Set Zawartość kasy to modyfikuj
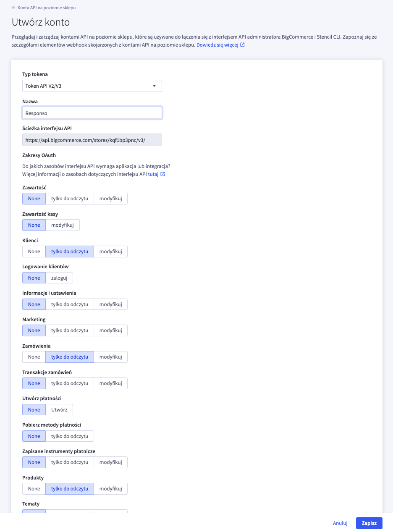393x532 pixels. [x=63, y=225]
